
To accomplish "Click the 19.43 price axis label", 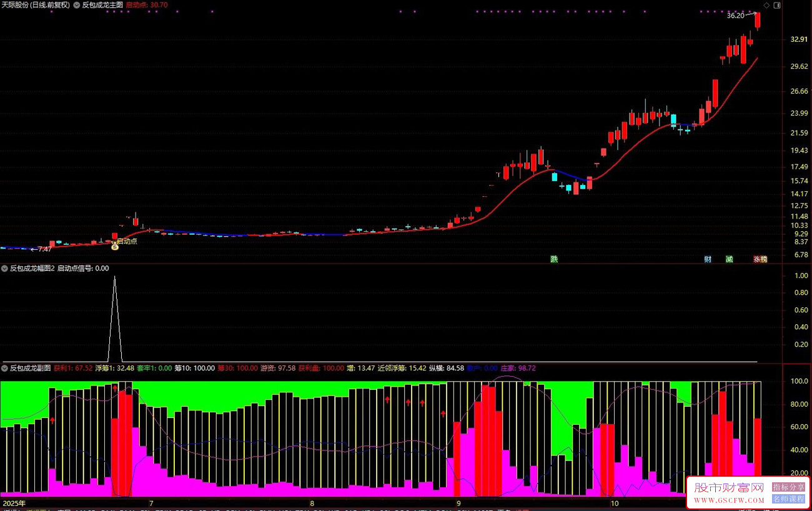I will 800,152.
